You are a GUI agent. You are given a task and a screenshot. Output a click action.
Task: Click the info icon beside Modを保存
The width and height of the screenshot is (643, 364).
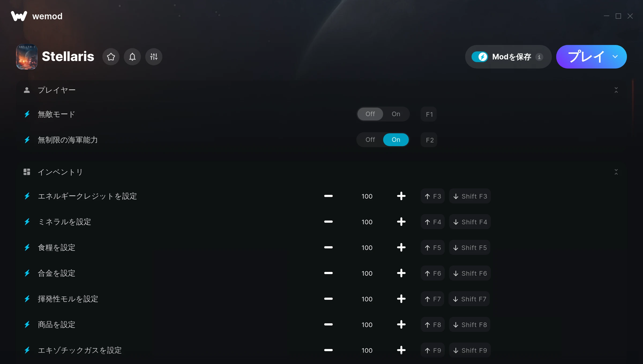pyautogui.click(x=539, y=57)
